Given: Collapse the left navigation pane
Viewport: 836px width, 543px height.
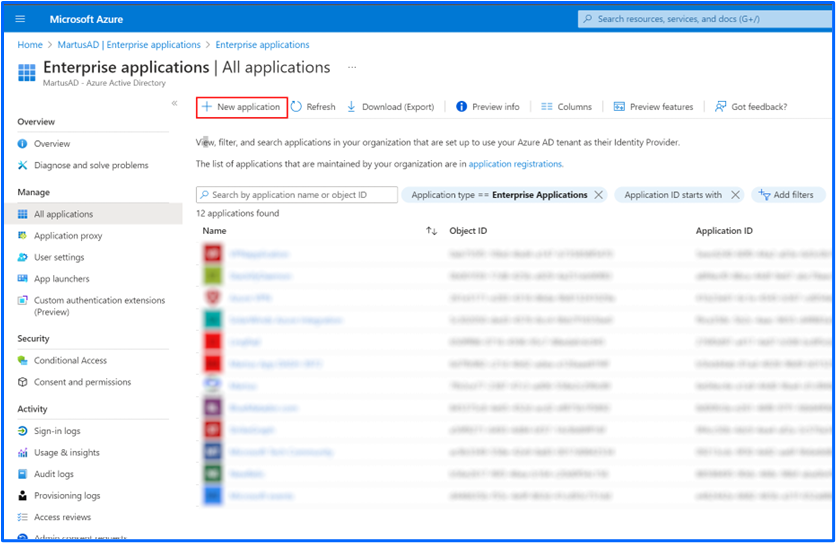Looking at the screenshot, I should 174,103.
